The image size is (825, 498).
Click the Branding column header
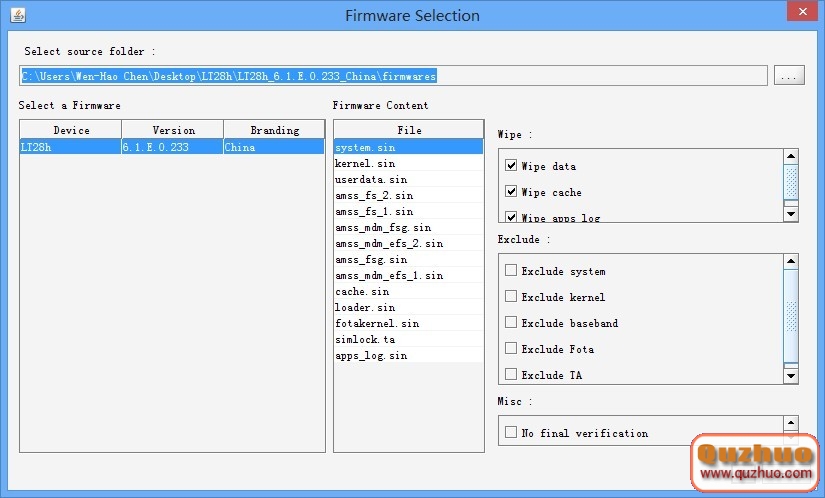[x=274, y=130]
